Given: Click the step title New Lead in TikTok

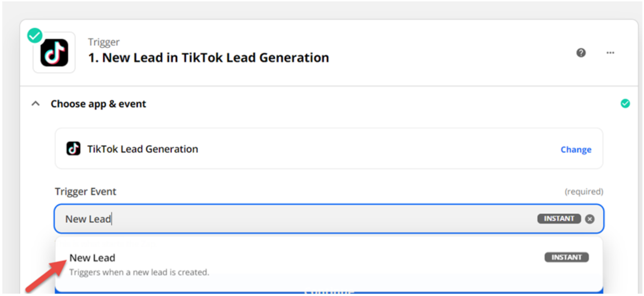Looking at the screenshot, I should [x=209, y=58].
